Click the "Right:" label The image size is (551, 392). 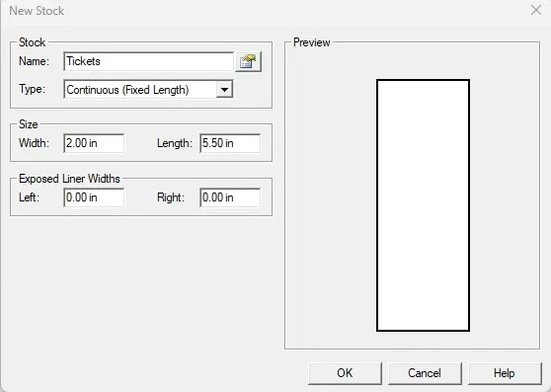tap(171, 197)
